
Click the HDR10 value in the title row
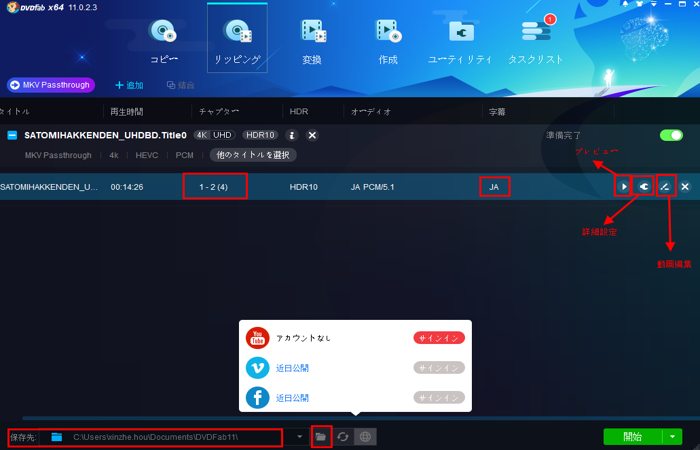point(304,187)
